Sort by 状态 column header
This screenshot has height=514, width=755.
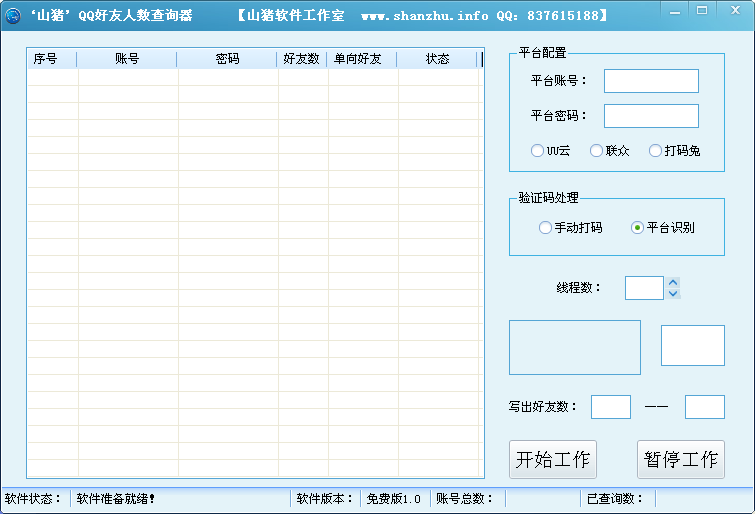[437, 59]
